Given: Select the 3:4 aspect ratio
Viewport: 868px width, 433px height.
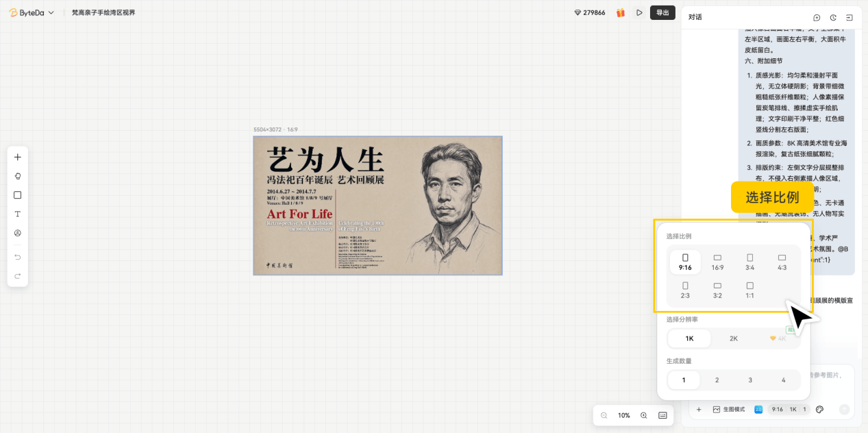Looking at the screenshot, I should click(750, 262).
